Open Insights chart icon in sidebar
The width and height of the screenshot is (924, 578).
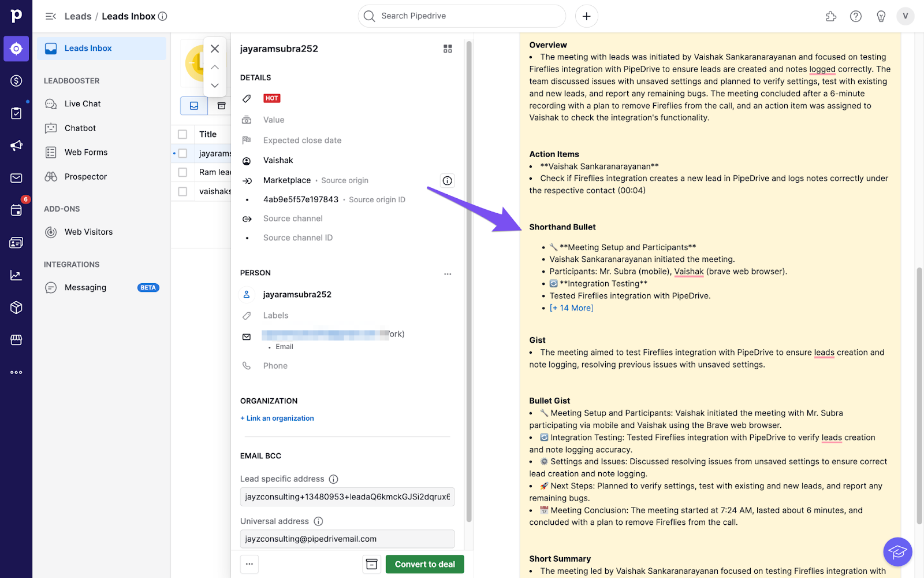tap(16, 275)
